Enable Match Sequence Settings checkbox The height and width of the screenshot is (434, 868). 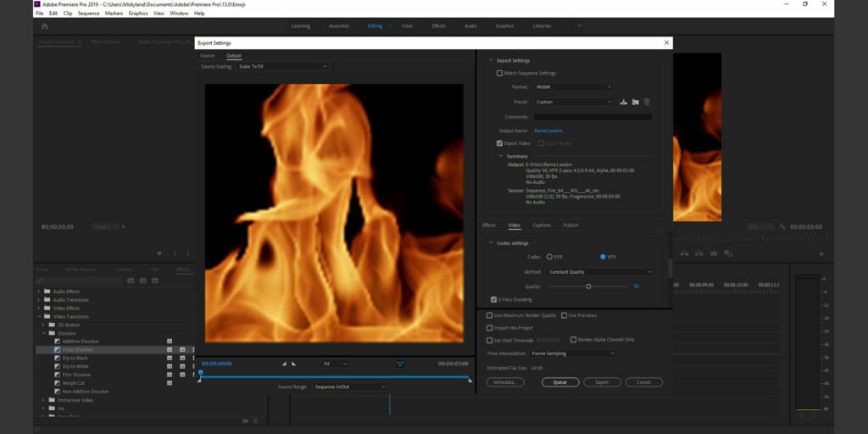[499, 73]
